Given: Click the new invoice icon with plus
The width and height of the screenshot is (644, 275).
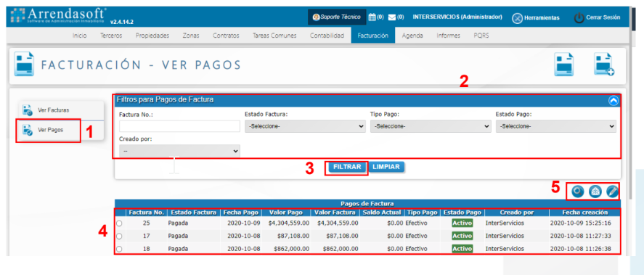Looking at the screenshot, I should click(x=604, y=65).
